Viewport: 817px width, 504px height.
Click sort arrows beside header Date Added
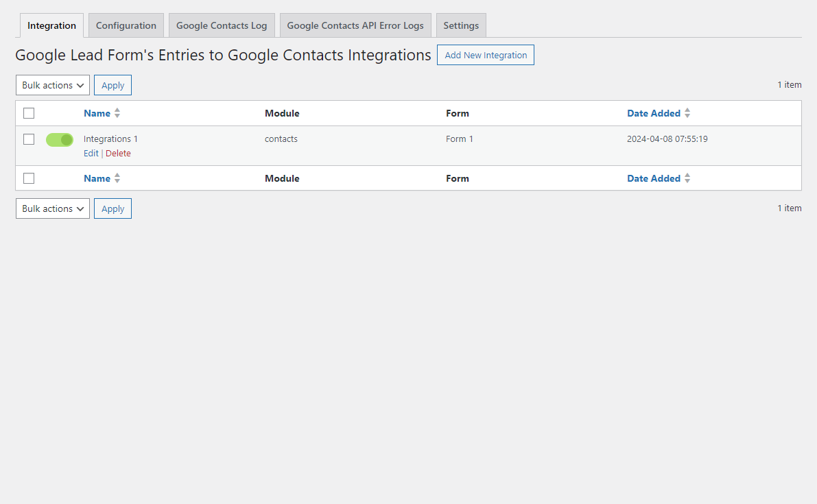[x=687, y=113]
